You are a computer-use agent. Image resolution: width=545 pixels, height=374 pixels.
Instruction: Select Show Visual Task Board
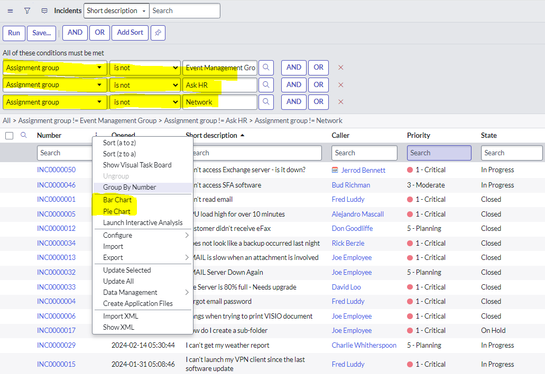point(137,165)
